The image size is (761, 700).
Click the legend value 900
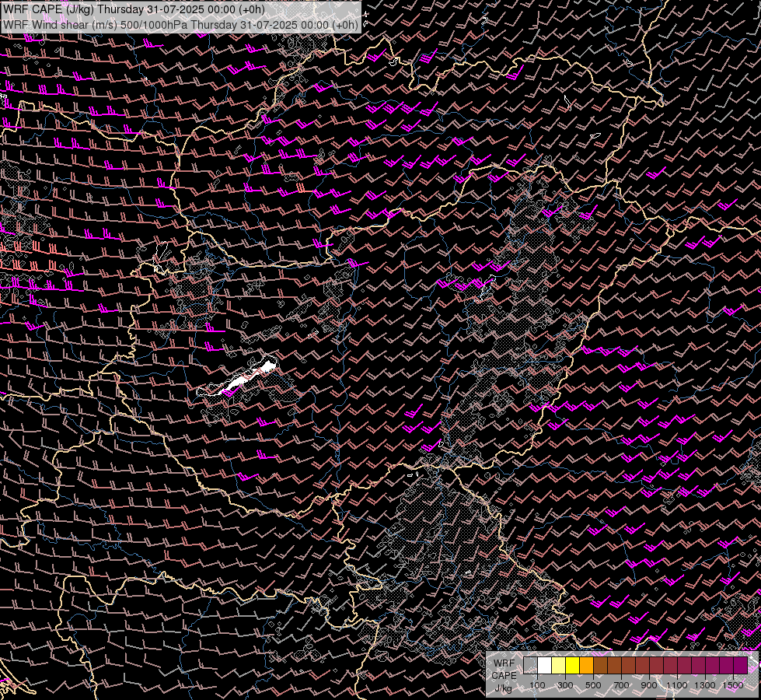[649, 685]
